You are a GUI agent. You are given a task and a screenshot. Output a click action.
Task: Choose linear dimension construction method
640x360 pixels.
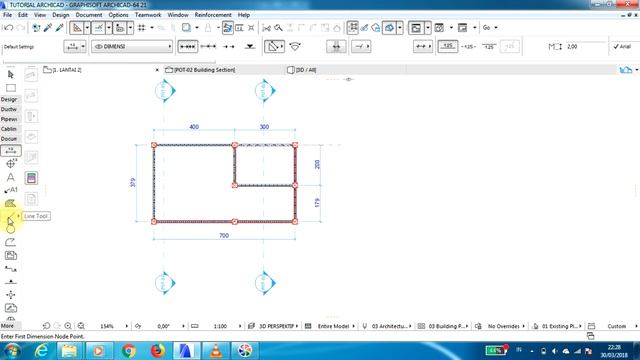pos(188,47)
